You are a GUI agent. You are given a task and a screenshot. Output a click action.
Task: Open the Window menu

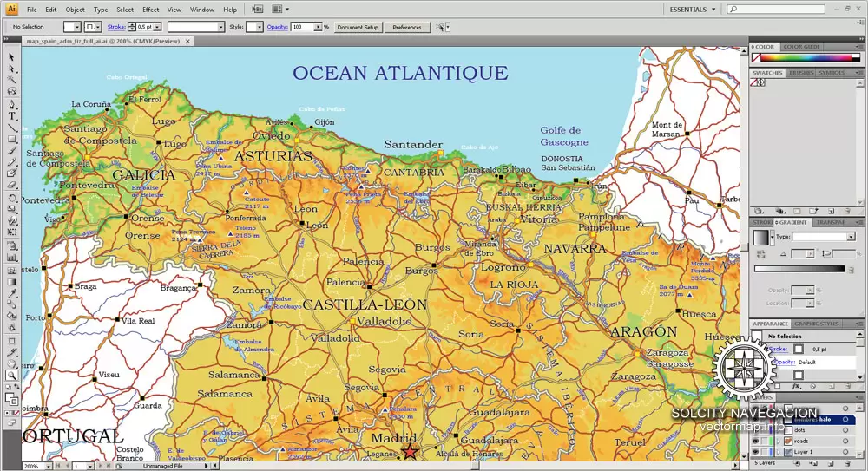(x=202, y=10)
